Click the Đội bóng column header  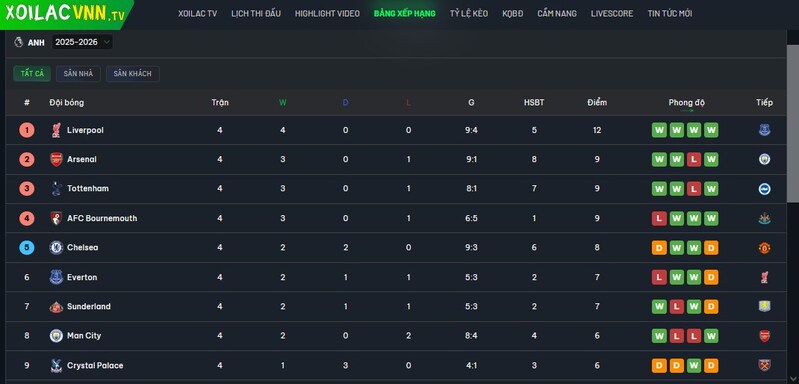(67, 103)
